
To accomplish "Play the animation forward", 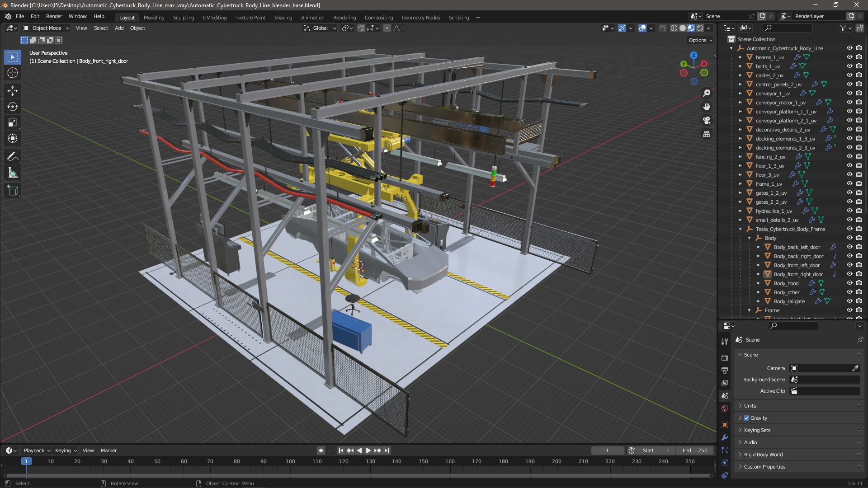I will pyautogui.click(x=368, y=450).
